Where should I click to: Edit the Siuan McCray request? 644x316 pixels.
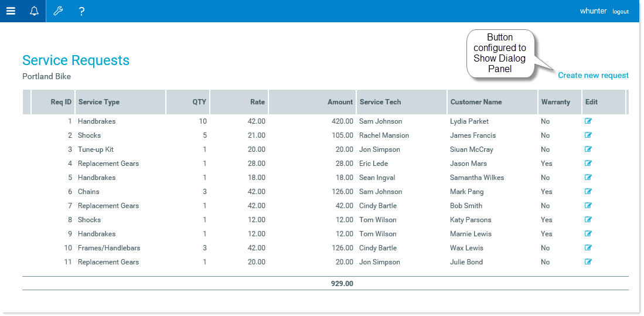(588, 149)
